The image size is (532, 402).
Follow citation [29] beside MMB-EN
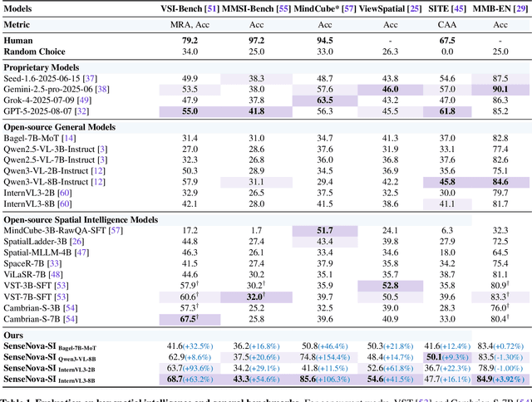521,9
